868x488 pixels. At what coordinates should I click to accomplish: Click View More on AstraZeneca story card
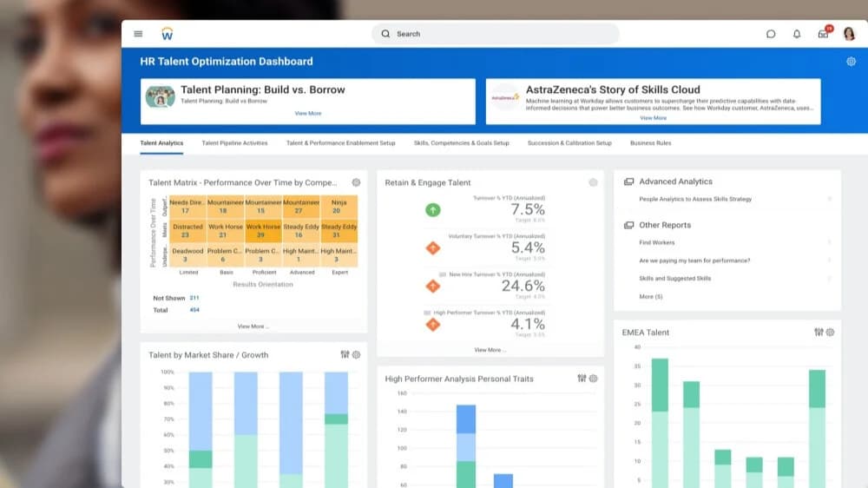coord(654,118)
